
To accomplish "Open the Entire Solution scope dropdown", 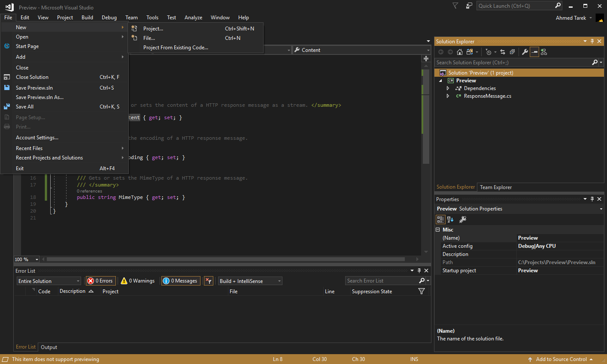I will click(49, 281).
